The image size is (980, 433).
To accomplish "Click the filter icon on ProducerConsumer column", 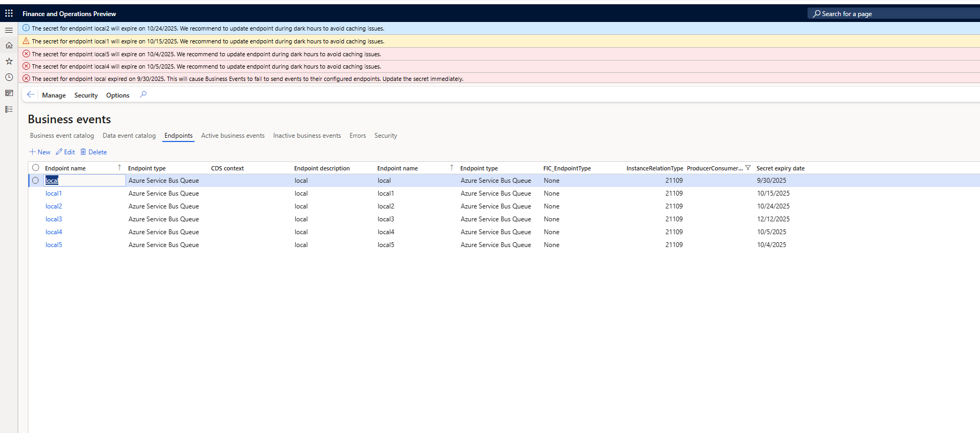I will click(x=748, y=168).
